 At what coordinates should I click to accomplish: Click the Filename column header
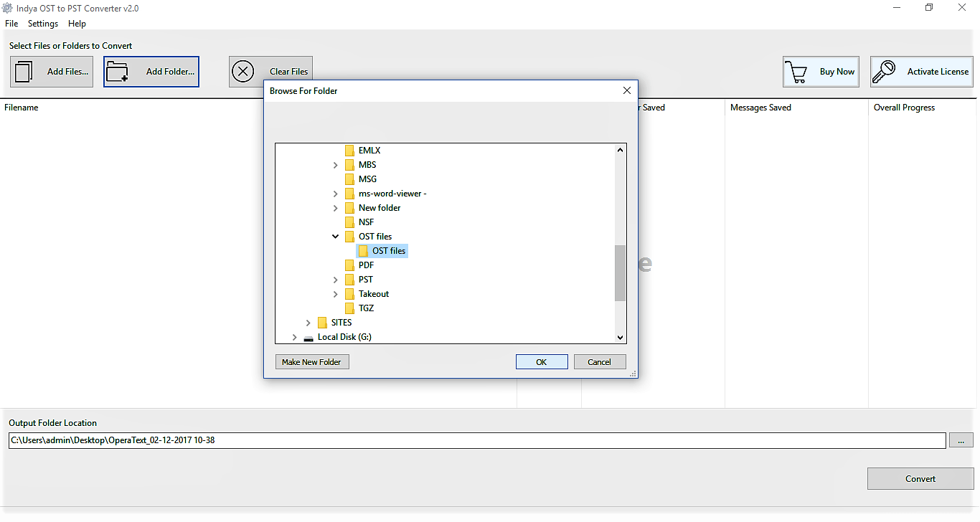click(22, 108)
